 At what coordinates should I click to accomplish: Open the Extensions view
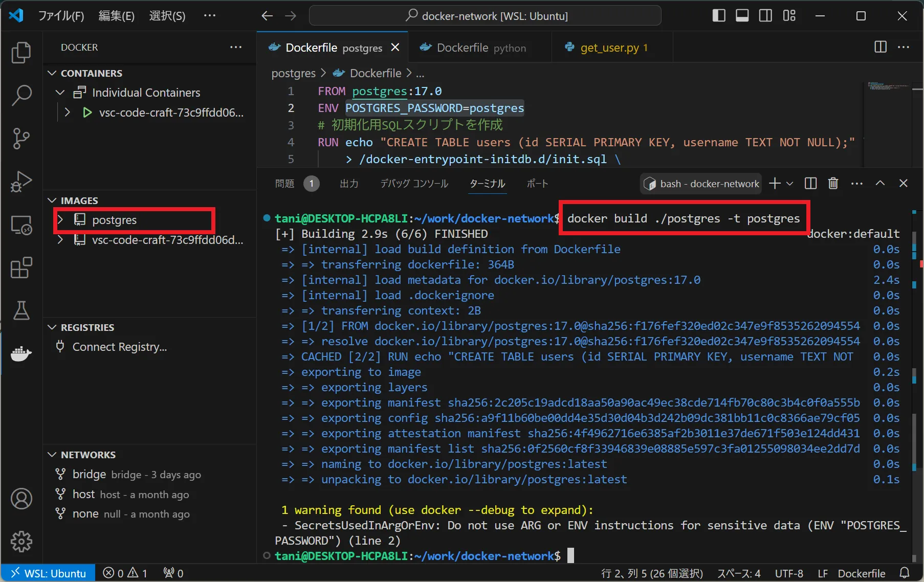click(x=21, y=267)
